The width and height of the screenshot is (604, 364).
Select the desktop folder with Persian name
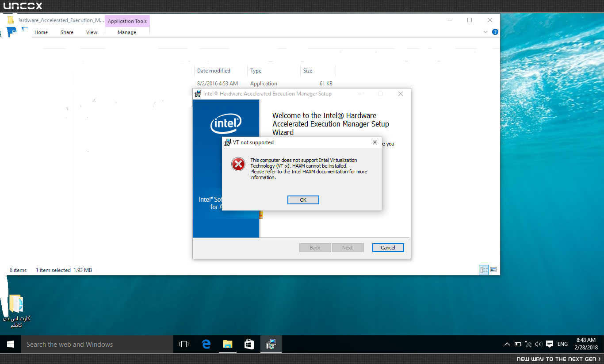click(16, 311)
